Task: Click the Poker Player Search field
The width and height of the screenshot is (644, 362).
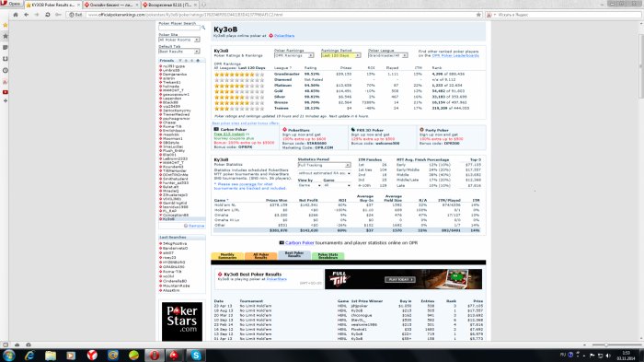Action: [x=179, y=28]
